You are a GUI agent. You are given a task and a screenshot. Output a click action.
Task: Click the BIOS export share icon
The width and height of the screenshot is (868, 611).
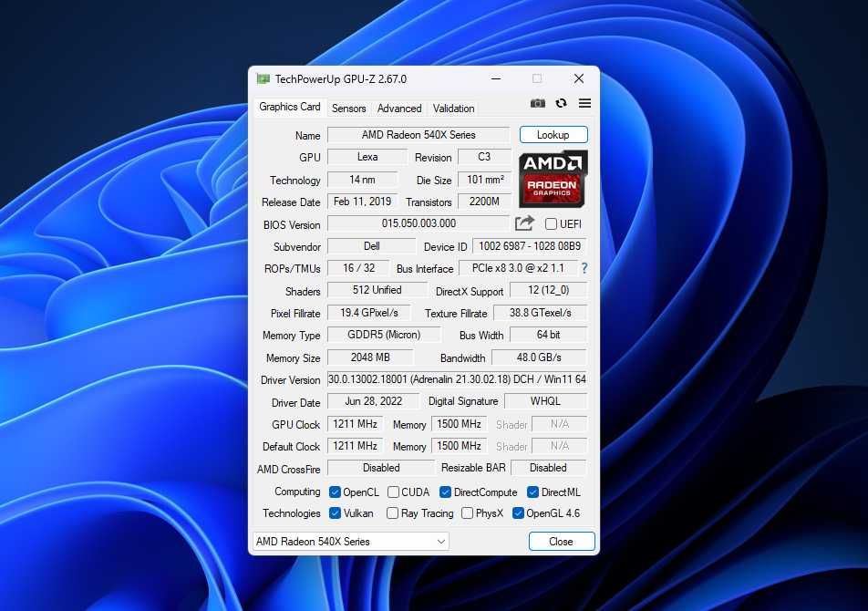[x=524, y=223]
